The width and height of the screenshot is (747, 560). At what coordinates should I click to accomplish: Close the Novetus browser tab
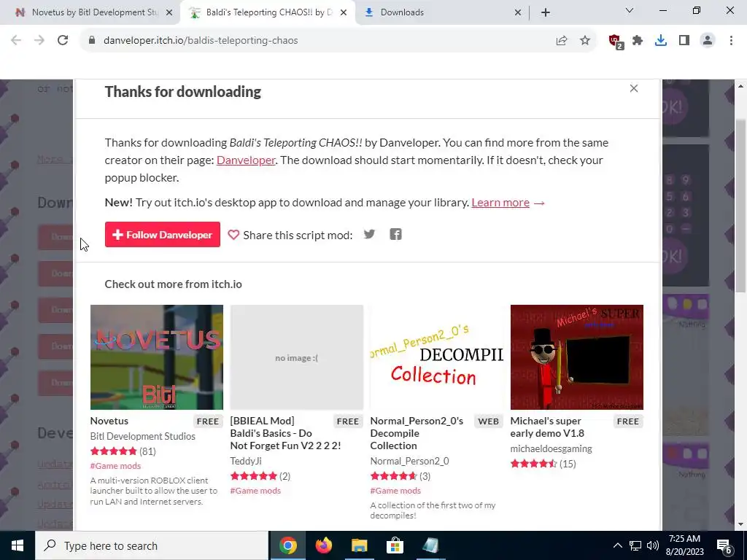169,13
